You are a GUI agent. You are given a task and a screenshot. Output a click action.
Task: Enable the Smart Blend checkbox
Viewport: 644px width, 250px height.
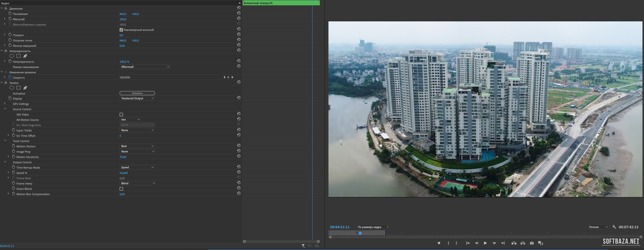[121, 189]
